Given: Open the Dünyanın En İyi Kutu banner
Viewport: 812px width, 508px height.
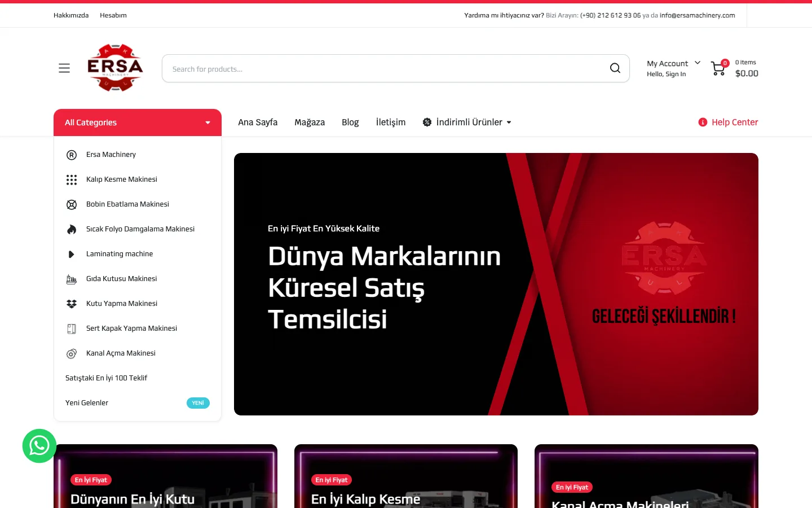Looking at the screenshot, I should point(165,476).
